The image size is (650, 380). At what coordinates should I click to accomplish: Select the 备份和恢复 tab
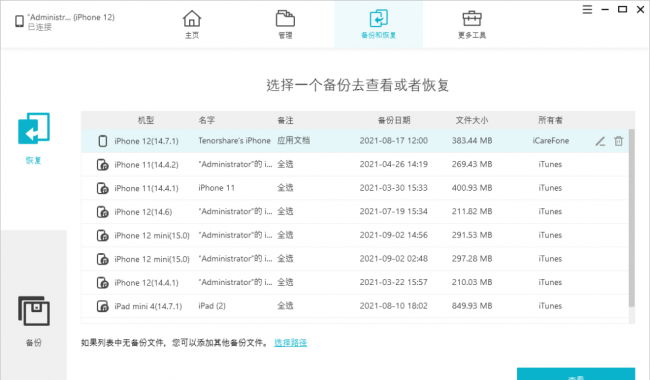[378, 24]
